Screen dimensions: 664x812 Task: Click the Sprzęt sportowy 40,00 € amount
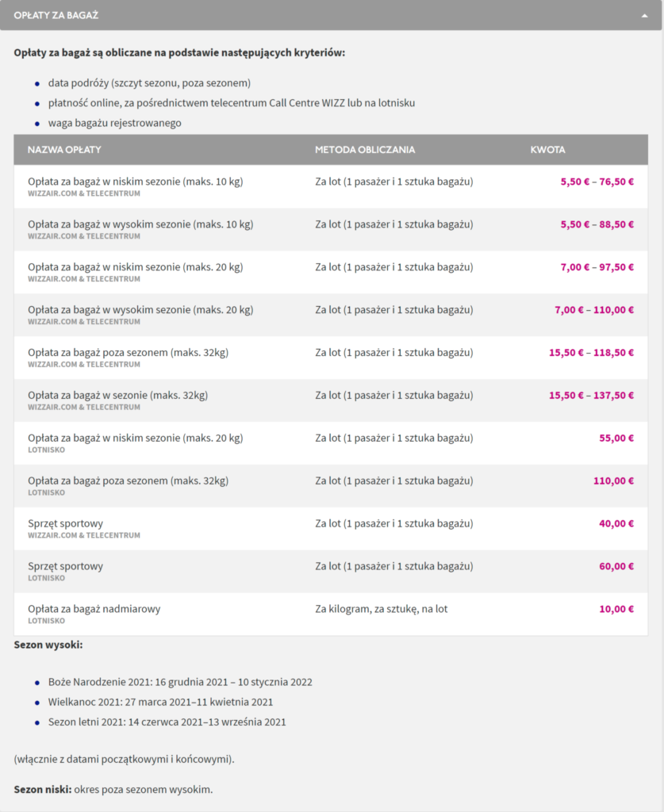click(x=616, y=523)
